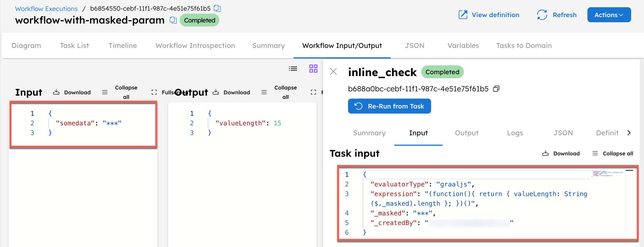The height and width of the screenshot is (247, 644).
Task: Open the task JSON tab
Action: coord(563,133)
